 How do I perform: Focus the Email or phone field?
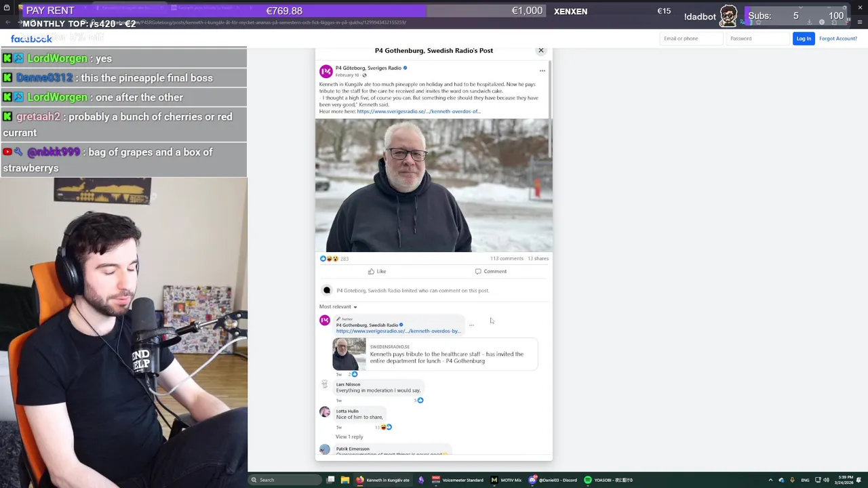691,39
